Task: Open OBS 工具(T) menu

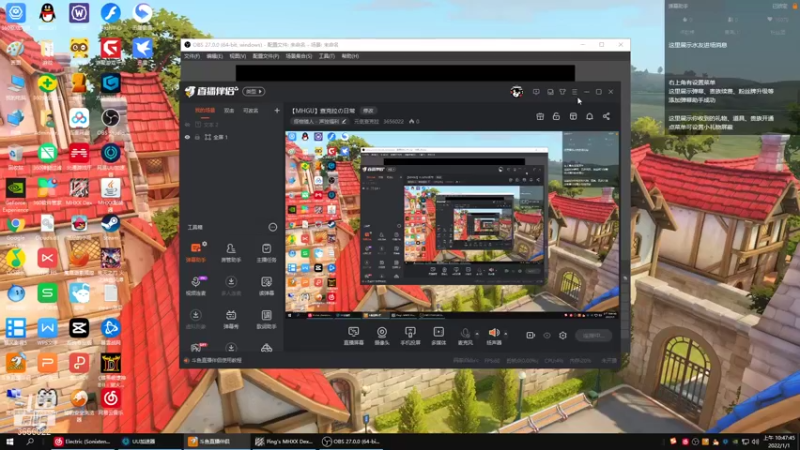Action: tap(327, 56)
